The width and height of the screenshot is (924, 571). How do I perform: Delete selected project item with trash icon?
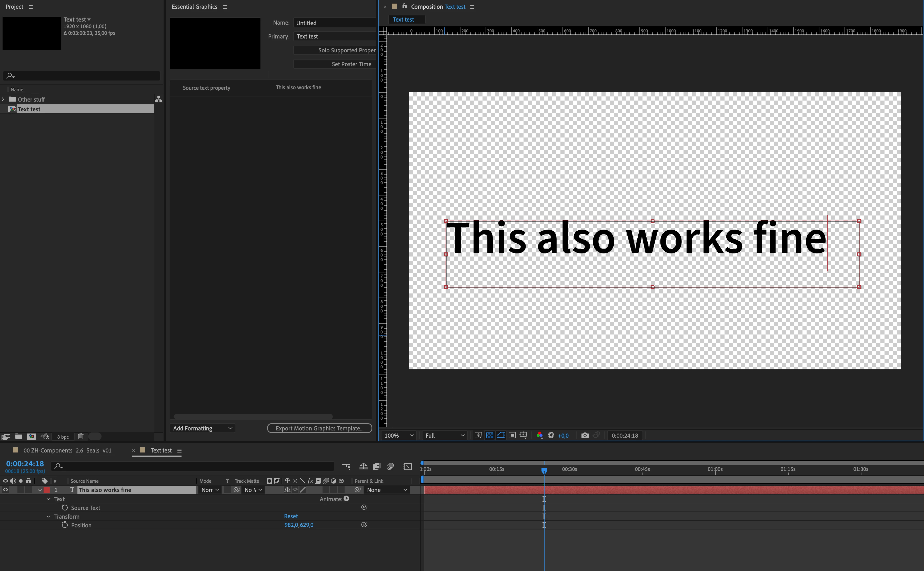coord(81,437)
